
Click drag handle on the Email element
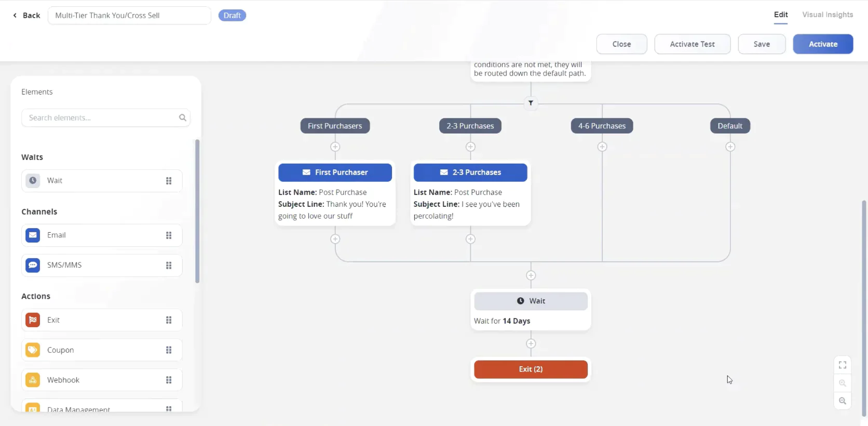tap(169, 235)
